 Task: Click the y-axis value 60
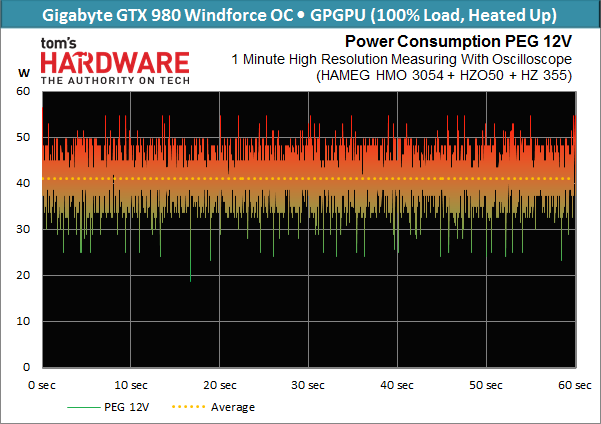point(23,91)
